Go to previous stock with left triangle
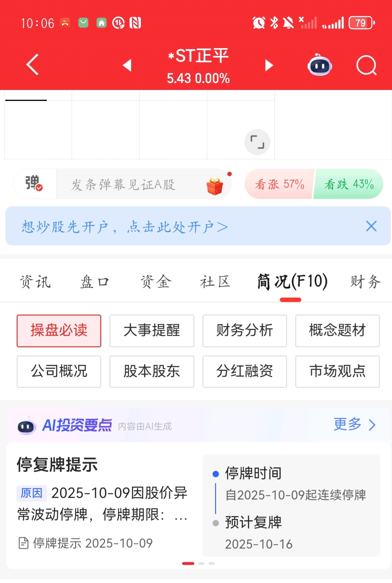The image size is (392, 583). click(127, 65)
